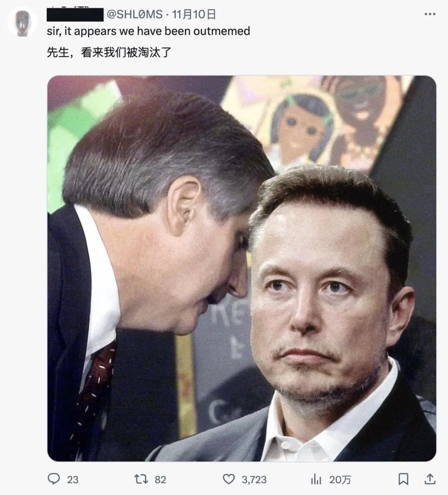Click the reply count 23

click(x=73, y=480)
